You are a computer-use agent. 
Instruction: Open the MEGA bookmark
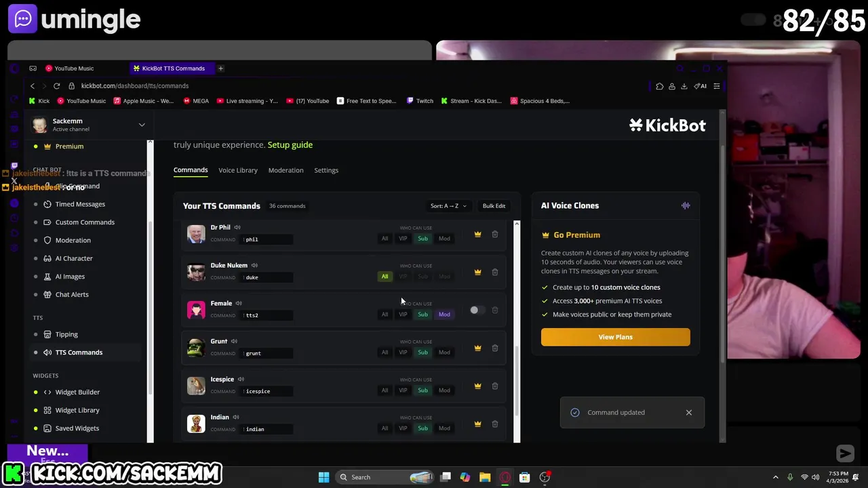[x=196, y=101]
